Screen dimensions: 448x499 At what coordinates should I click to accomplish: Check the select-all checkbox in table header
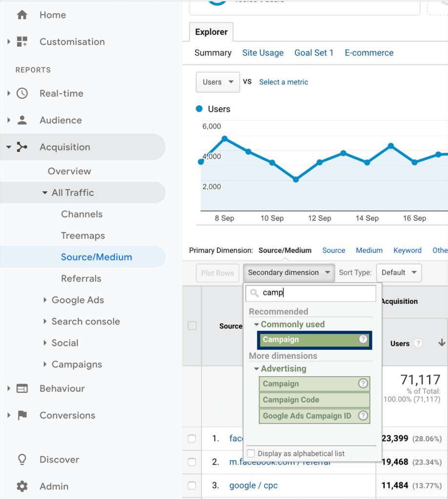pos(192,326)
